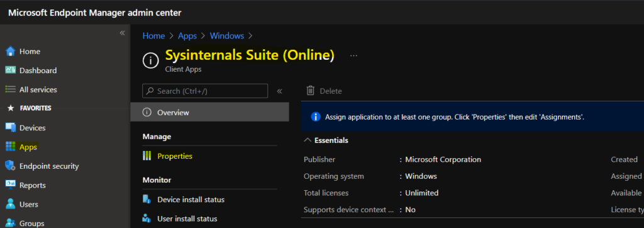The height and width of the screenshot is (228, 644).
Task: Open Users in the sidebar
Action: [29, 205]
